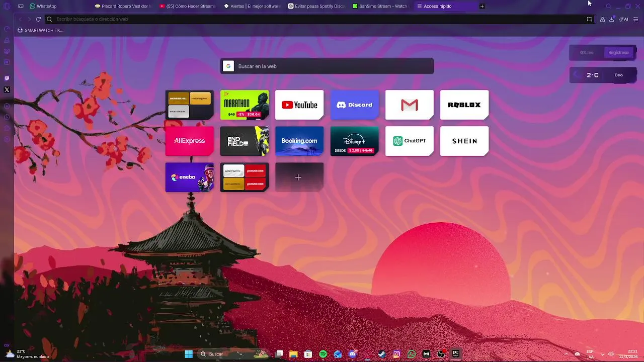Open Discord app in the taskbar
The width and height of the screenshot is (644, 362).
(x=353, y=354)
